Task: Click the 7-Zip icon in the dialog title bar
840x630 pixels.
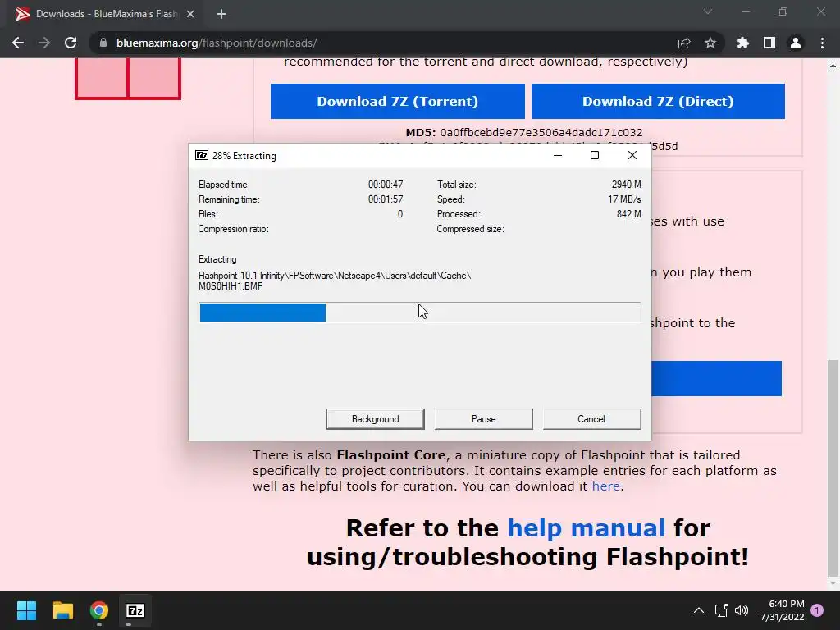Action: coord(202,155)
